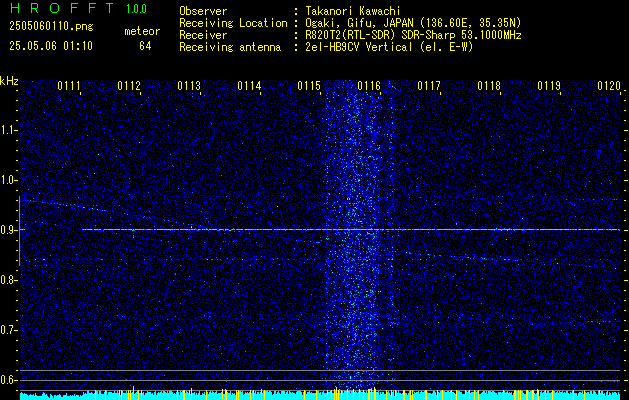Click time marker 0119
This screenshot has height=400, width=629.
coord(549,86)
